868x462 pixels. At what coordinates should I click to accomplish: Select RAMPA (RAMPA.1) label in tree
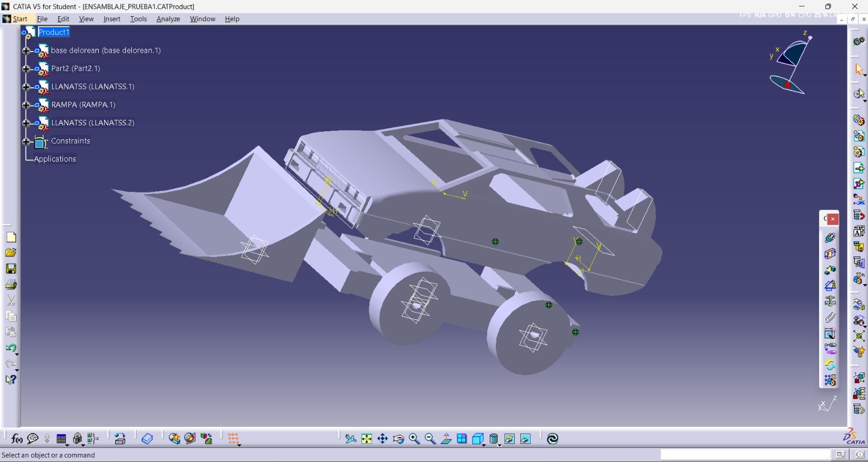pos(83,105)
